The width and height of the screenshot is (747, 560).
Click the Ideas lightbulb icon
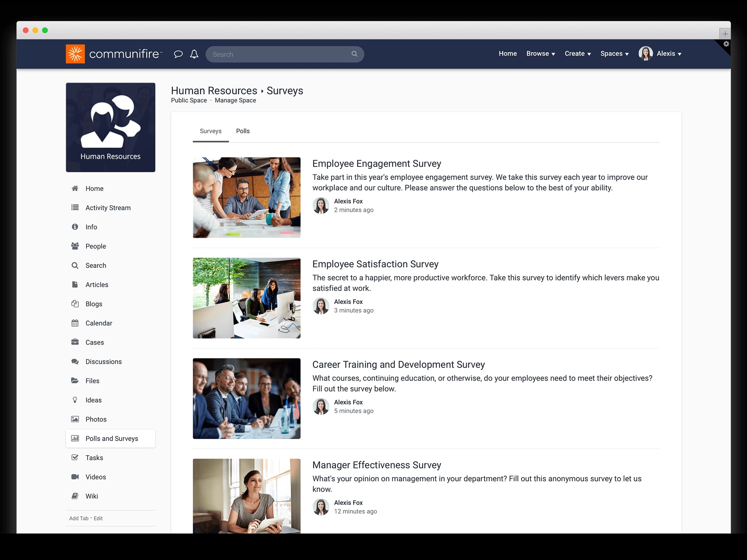[75, 400]
